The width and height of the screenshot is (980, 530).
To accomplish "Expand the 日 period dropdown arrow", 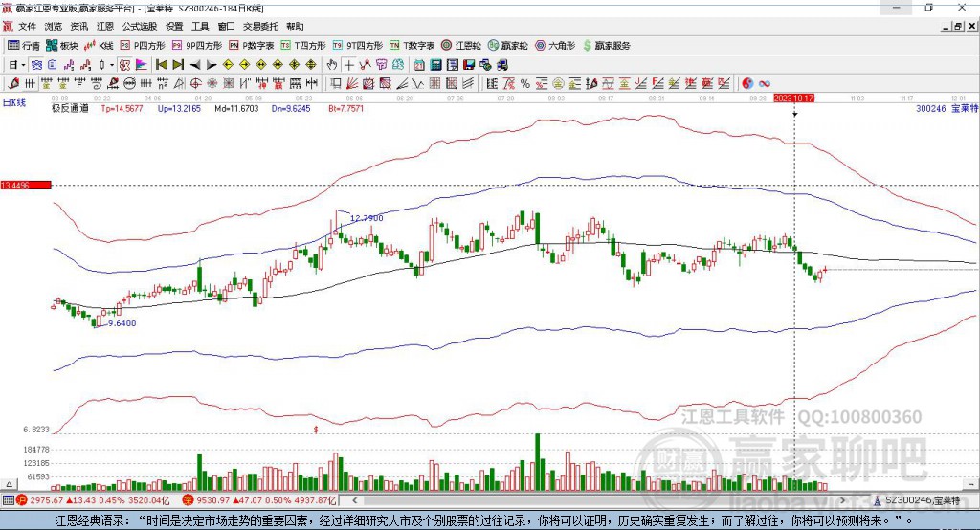I will point(23,65).
